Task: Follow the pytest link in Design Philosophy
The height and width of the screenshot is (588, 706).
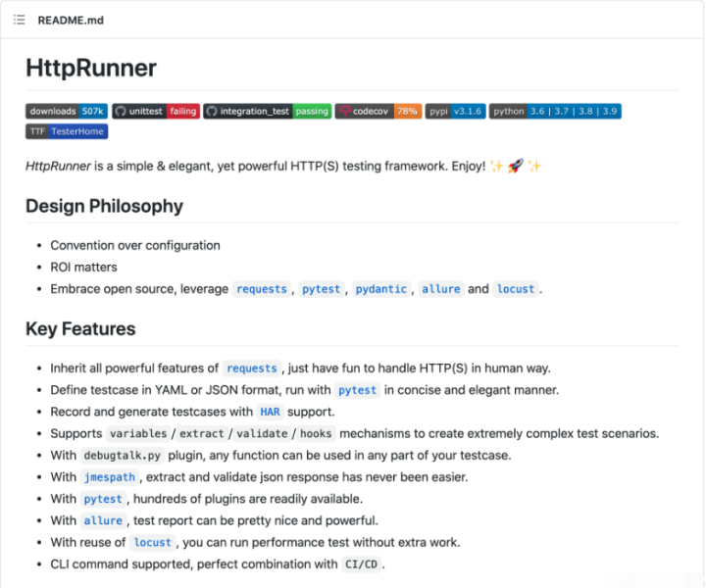Action: [321, 289]
